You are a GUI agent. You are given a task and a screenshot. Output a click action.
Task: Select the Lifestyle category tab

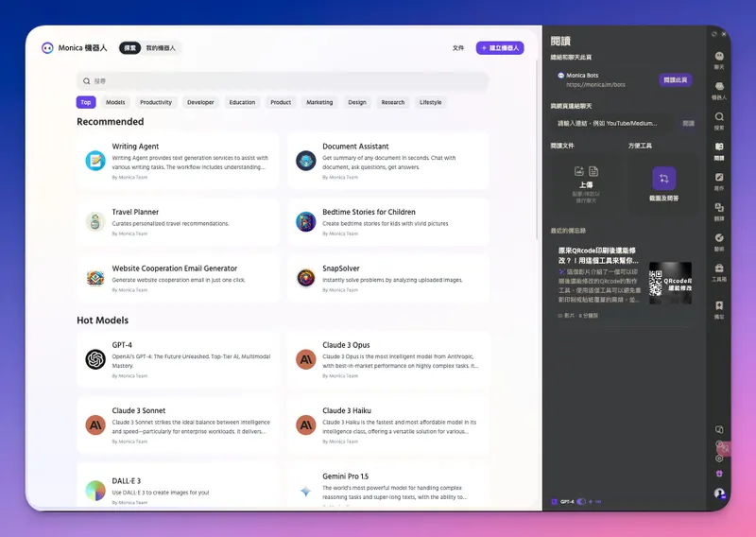pos(431,102)
